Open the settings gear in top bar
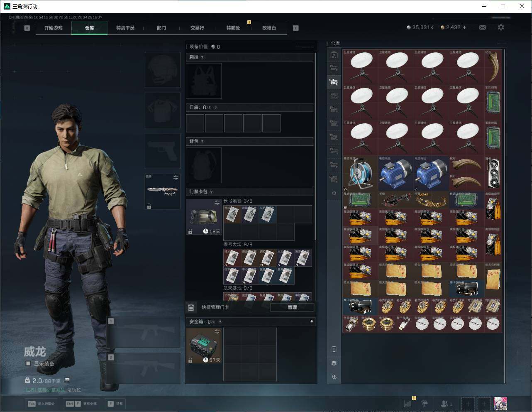 [x=501, y=27]
